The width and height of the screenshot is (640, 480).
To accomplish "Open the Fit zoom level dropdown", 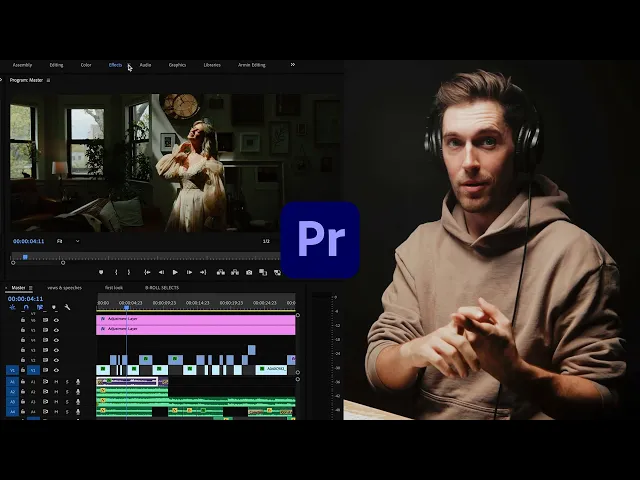I will tap(68, 241).
